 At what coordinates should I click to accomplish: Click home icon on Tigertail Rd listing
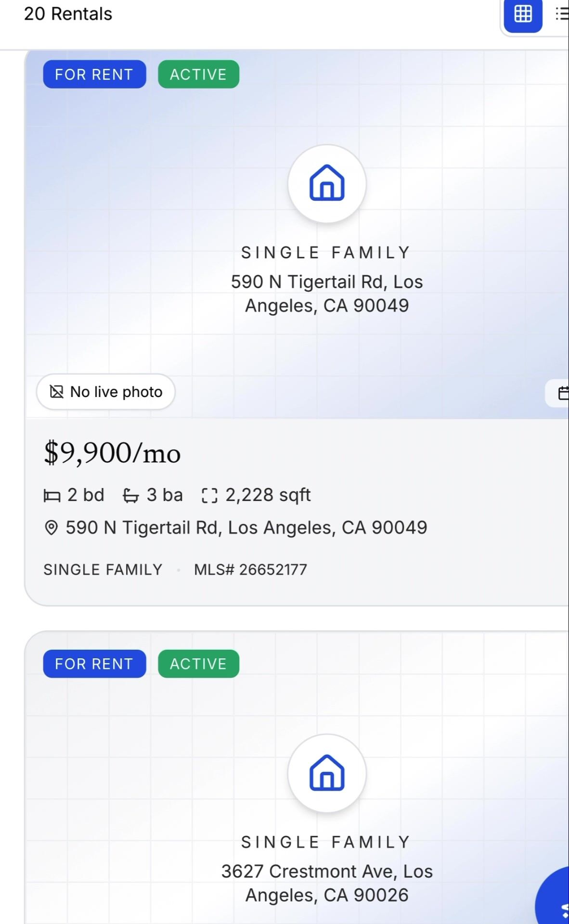coord(327,183)
